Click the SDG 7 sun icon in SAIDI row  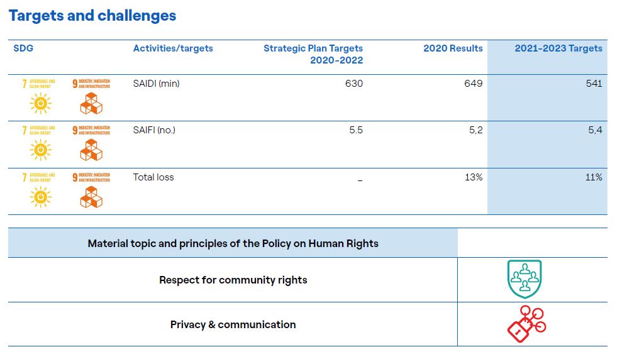click(x=40, y=102)
